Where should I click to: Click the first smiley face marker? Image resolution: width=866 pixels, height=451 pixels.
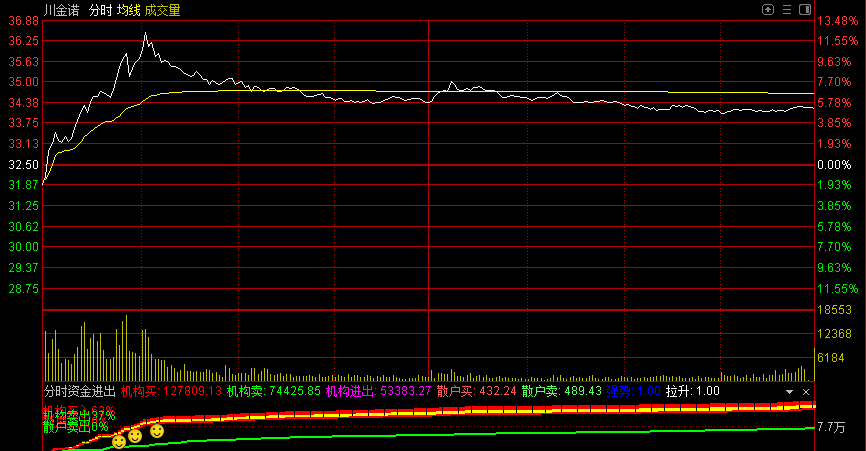(x=119, y=441)
